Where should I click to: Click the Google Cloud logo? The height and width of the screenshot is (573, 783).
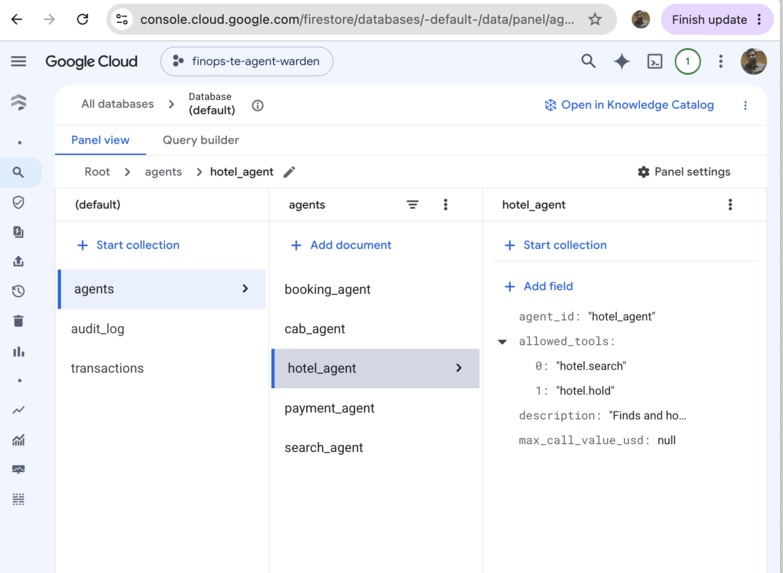(91, 61)
